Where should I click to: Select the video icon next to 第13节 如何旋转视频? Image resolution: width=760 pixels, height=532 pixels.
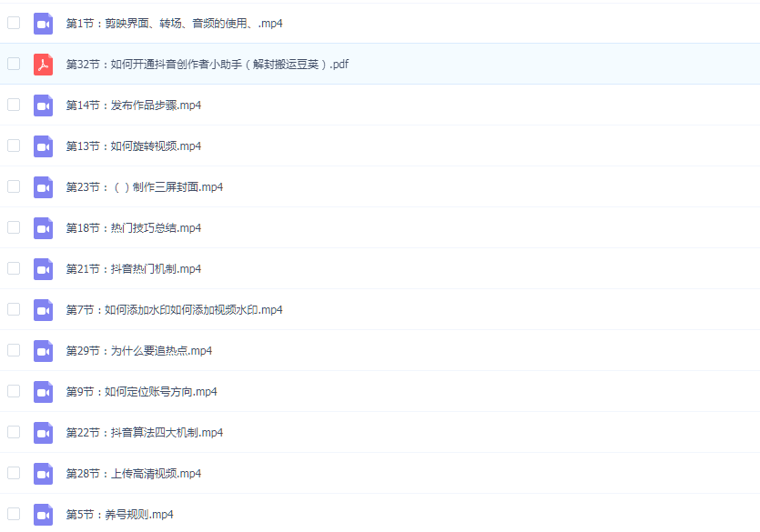pos(43,146)
